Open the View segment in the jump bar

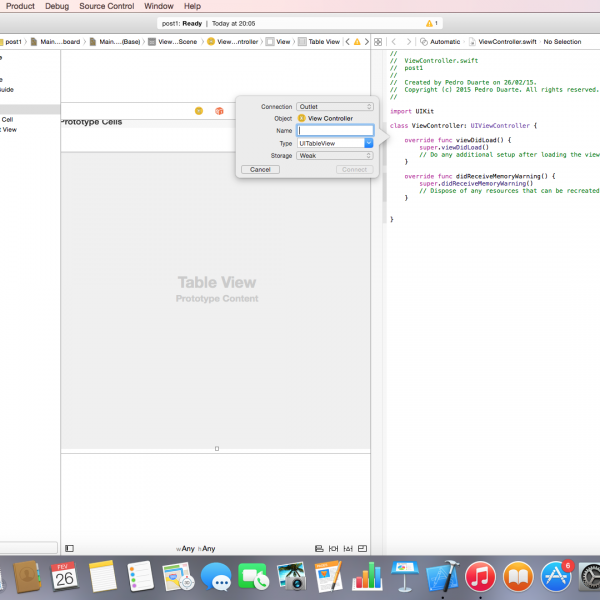coord(278,42)
